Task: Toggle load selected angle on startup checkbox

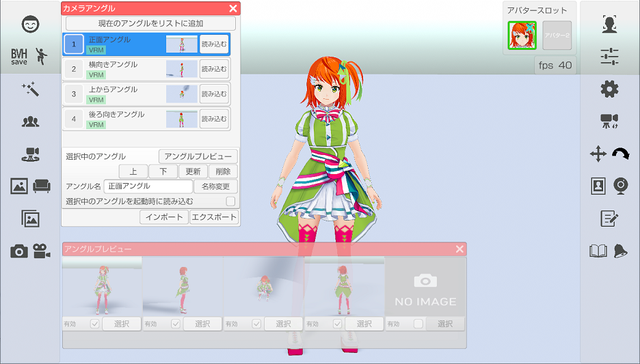Action: point(230,201)
